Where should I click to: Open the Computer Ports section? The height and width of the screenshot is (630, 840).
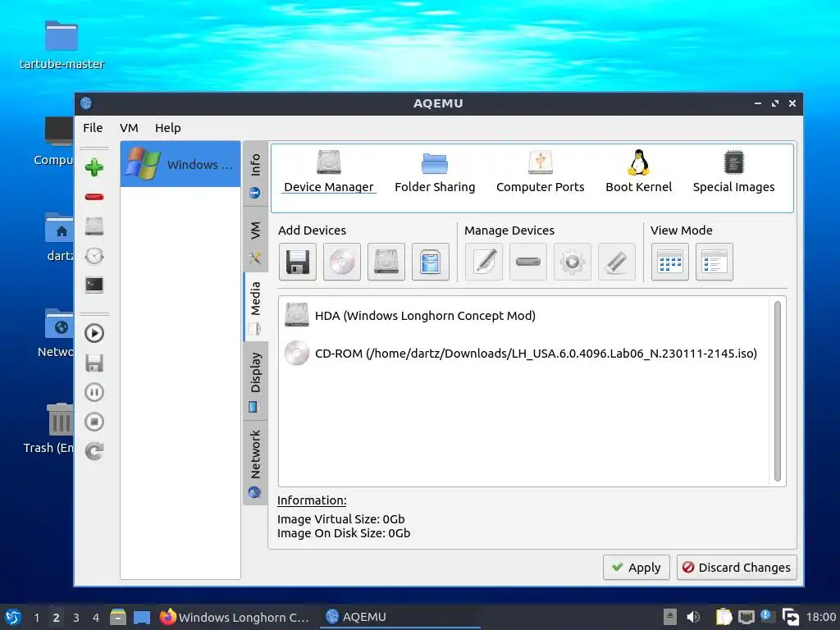tap(540, 171)
